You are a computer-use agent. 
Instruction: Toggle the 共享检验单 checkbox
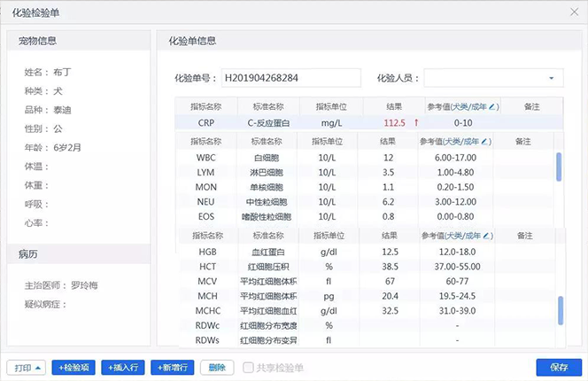248,368
